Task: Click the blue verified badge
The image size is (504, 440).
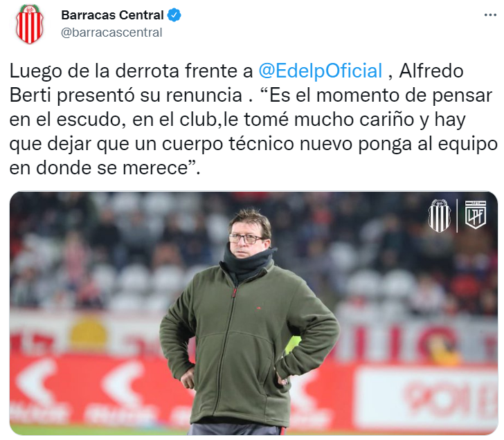Action: (x=174, y=15)
